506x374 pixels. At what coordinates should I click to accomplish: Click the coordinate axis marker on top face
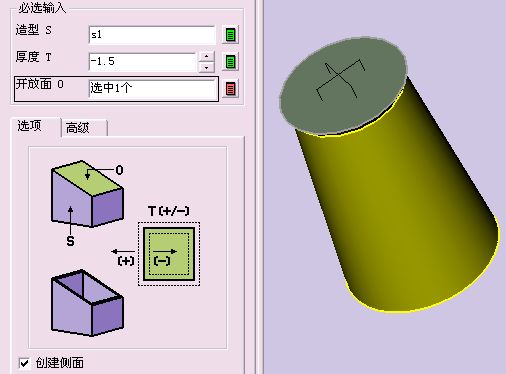(x=340, y=79)
